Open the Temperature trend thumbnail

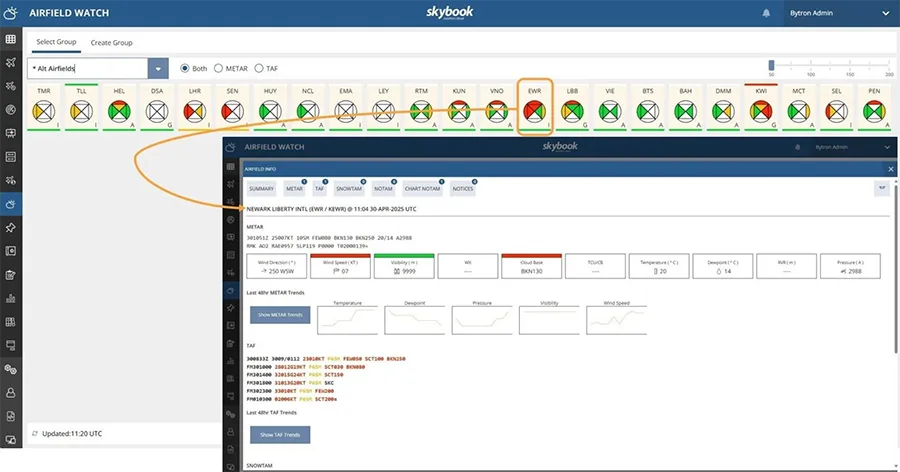[x=347, y=318]
